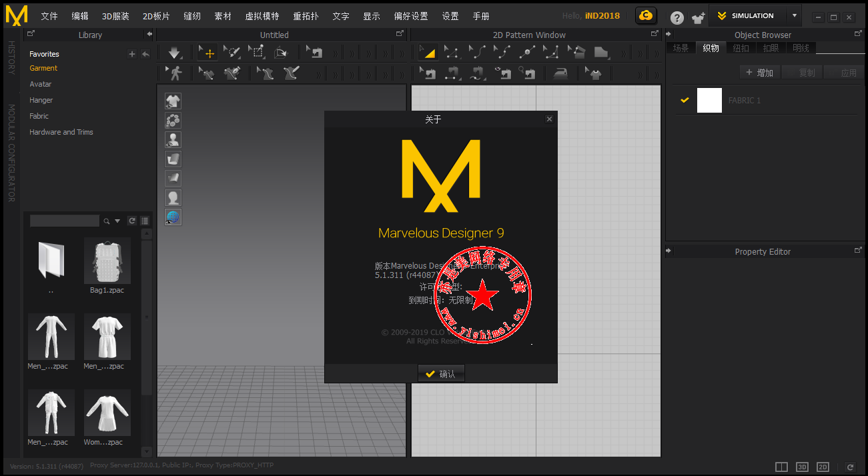Select the Steam iron tool
This screenshot has height=476, width=868.
561,73
